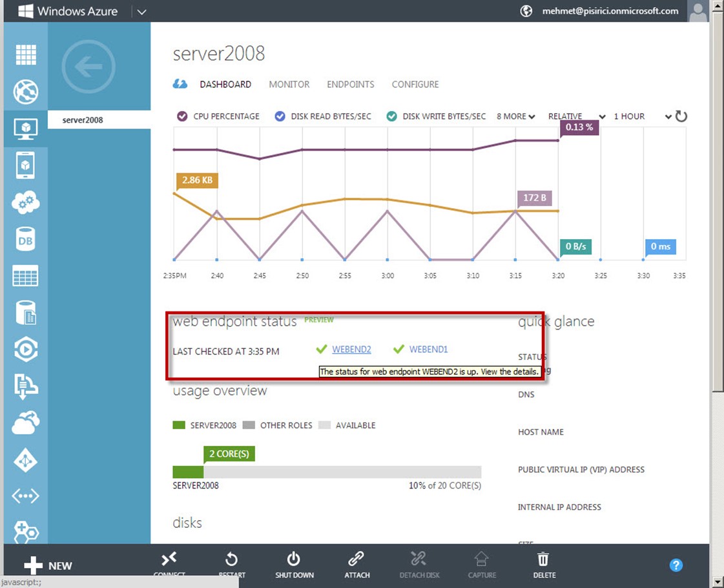724x588 pixels.
Task: Attach a disk to the server
Action: click(357, 565)
